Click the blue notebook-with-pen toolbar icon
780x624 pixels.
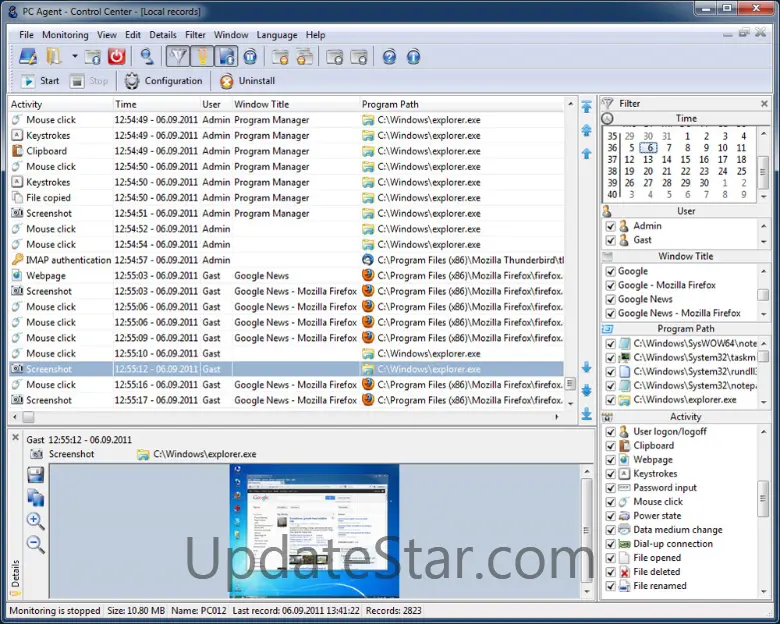(x=28, y=57)
